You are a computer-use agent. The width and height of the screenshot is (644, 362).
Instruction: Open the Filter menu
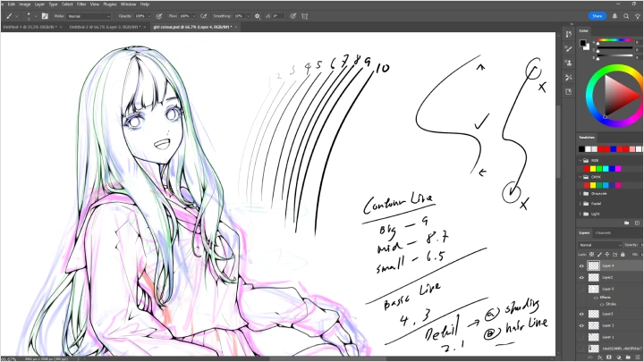coord(81,4)
